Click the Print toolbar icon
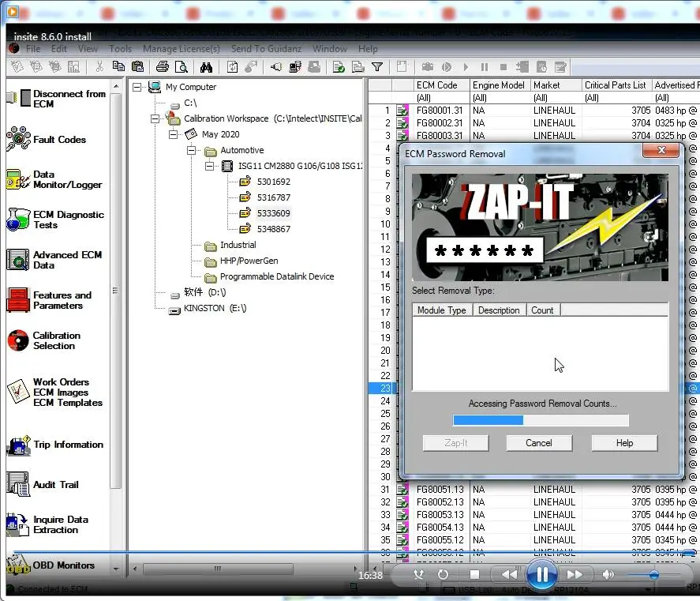 (163, 67)
